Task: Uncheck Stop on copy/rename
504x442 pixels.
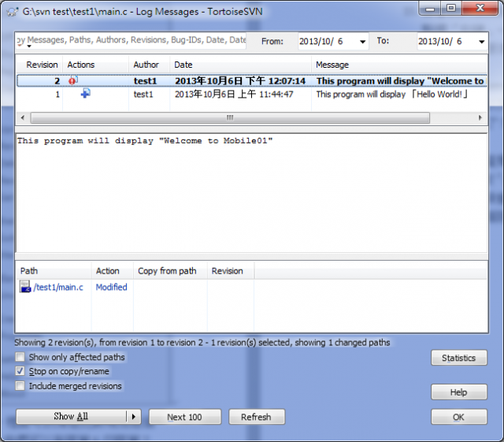Action: [20, 371]
